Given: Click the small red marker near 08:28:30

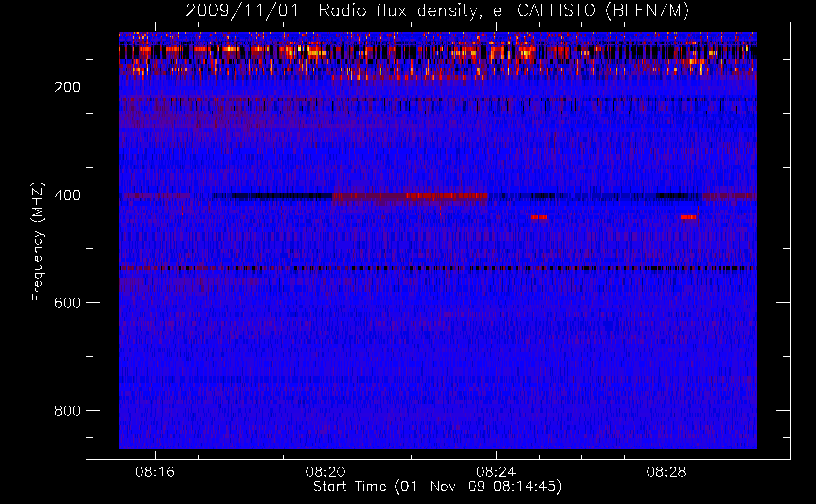Looking at the screenshot, I should coord(689,217).
